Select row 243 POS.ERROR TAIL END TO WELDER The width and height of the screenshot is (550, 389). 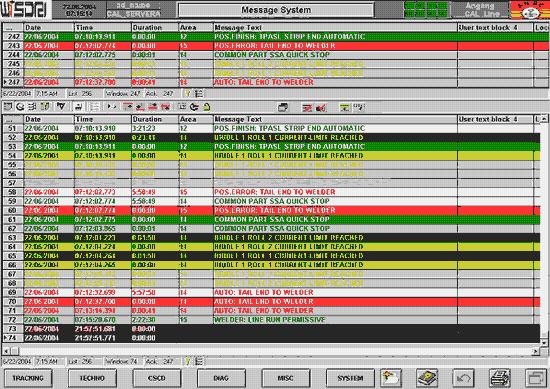pyautogui.click(x=275, y=46)
